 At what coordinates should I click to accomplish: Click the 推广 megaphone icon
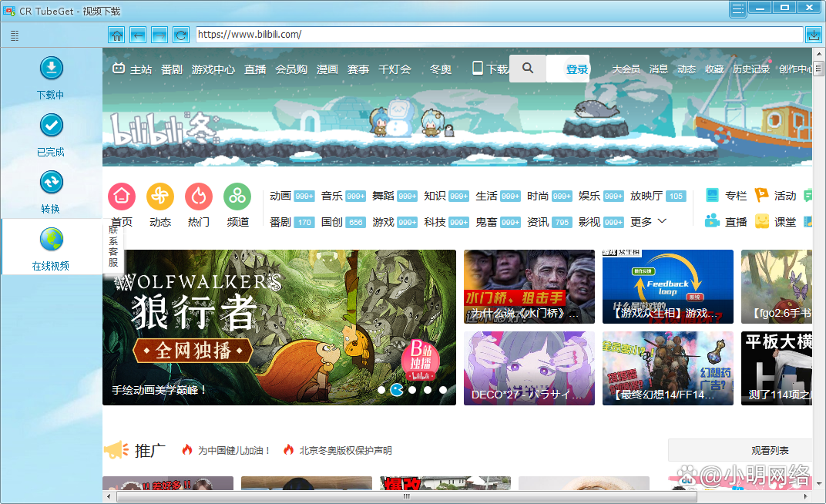pyautogui.click(x=116, y=450)
